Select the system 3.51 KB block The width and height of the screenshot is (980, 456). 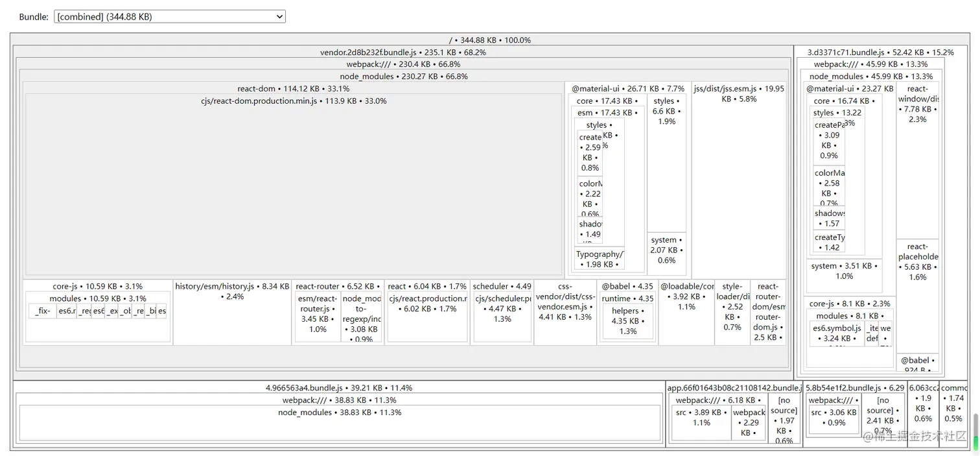[x=844, y=275]
